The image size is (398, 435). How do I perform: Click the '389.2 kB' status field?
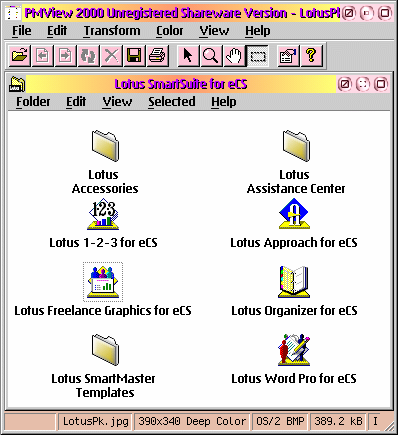pos(338,421)
